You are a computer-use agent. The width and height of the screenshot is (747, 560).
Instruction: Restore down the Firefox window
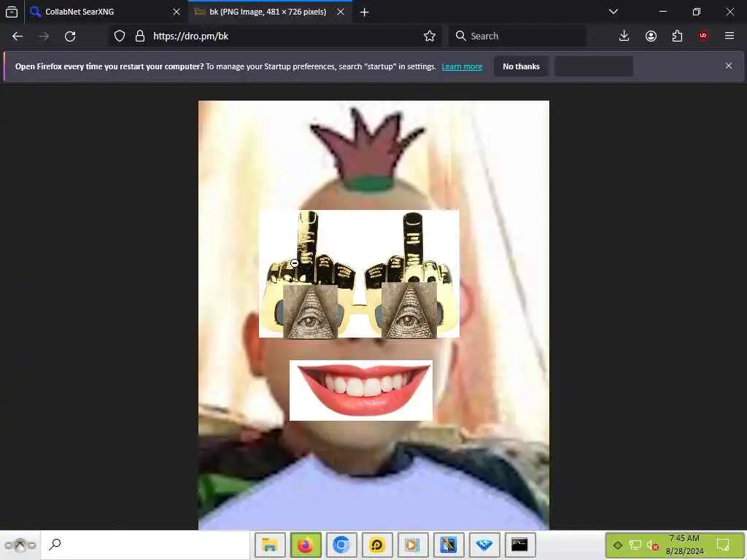(x=696, y=12)
